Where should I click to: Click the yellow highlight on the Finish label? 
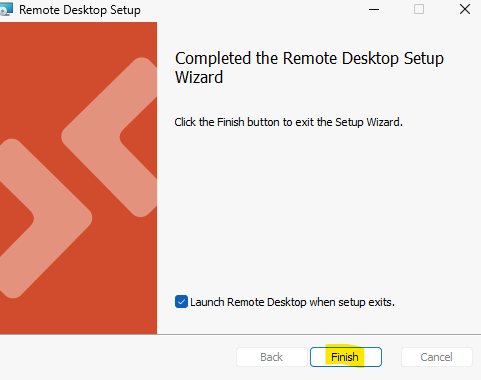pyautogui.click(x=345, y=356)
